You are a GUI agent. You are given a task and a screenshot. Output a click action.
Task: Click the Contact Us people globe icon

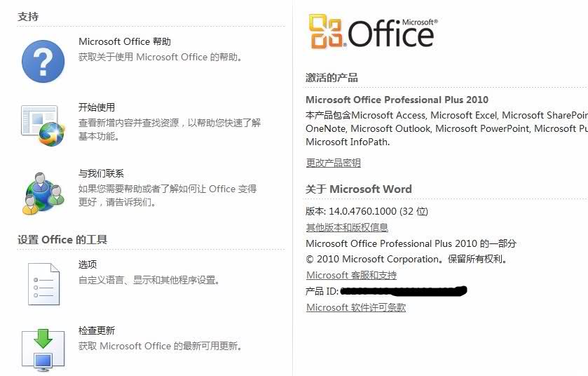43,193
